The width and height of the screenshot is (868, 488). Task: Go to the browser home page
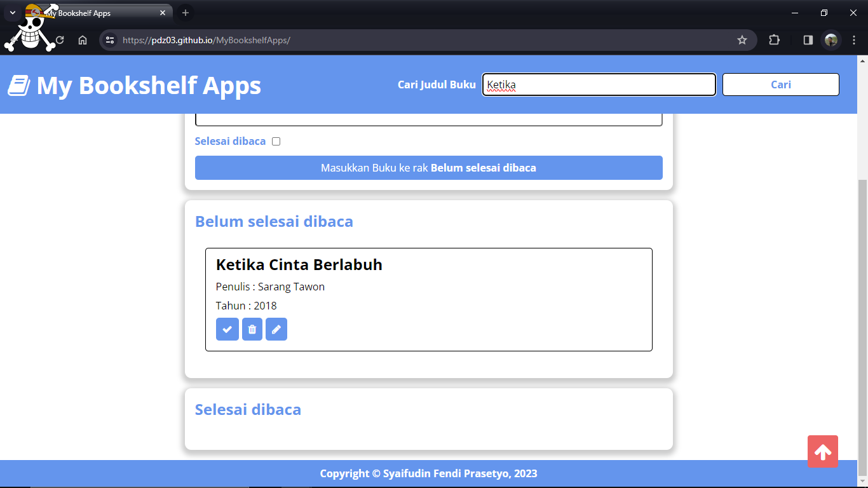pyautogui.click(x=83, y=40)
